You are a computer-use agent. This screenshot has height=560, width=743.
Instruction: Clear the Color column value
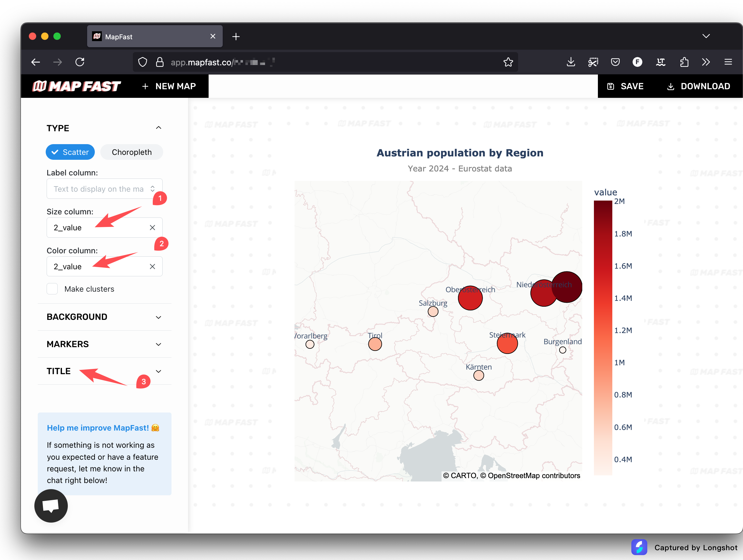click(152, 267)
